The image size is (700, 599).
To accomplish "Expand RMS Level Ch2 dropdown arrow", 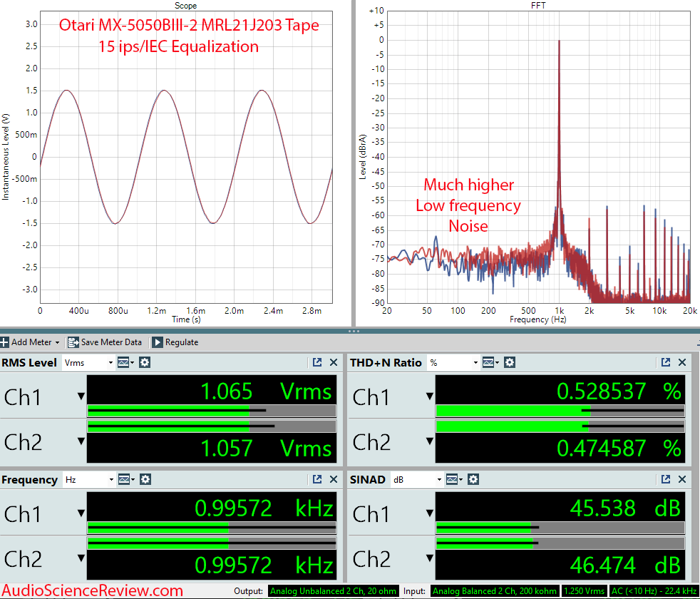I will [x=81, y=441].
